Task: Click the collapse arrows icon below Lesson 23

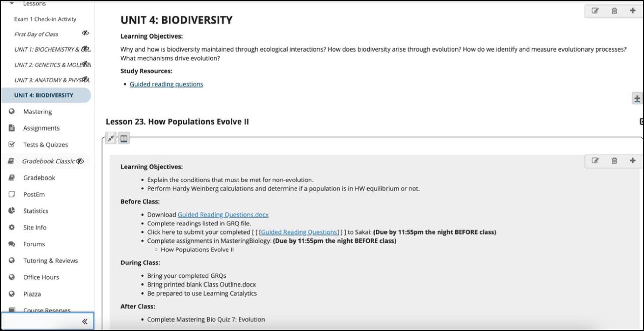Action: tap(111, 138)
